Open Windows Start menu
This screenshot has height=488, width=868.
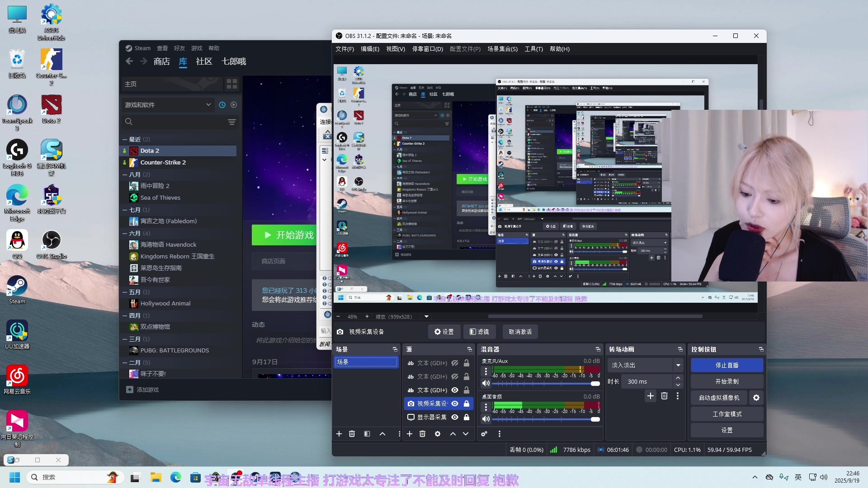pos(15,477)
